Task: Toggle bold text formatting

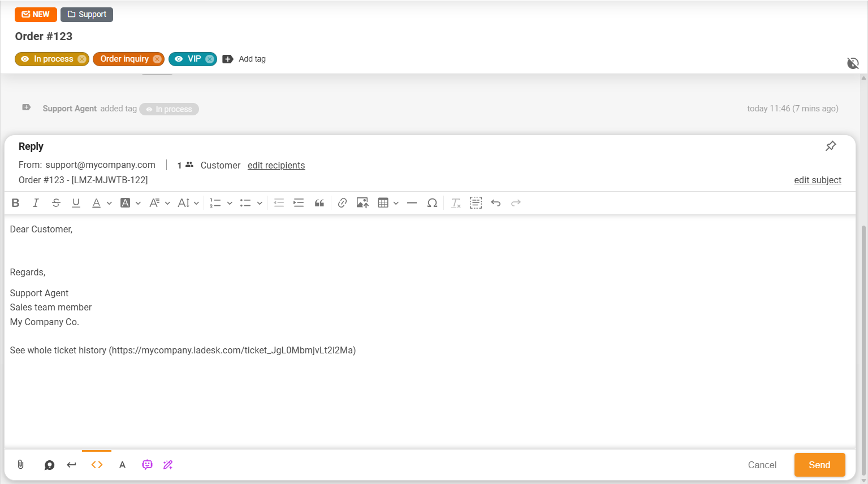Action: point(15,202)
